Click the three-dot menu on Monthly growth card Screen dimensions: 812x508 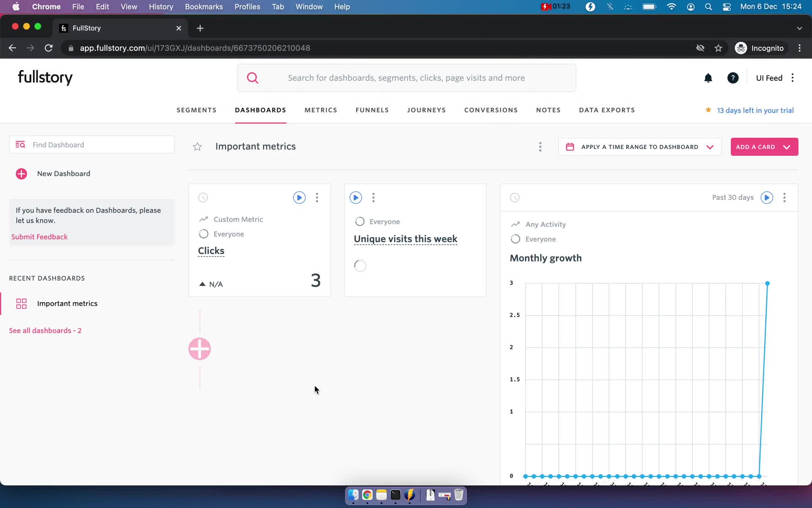coord(785,197)
